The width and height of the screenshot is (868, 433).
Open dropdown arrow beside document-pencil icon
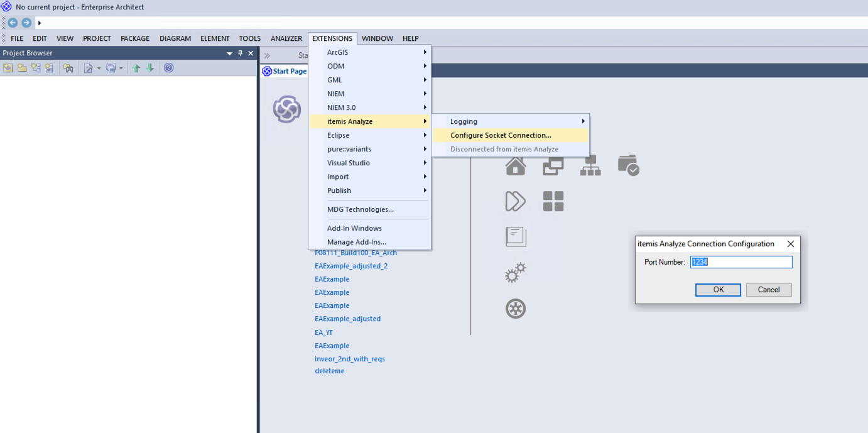[x=99, y=68]
